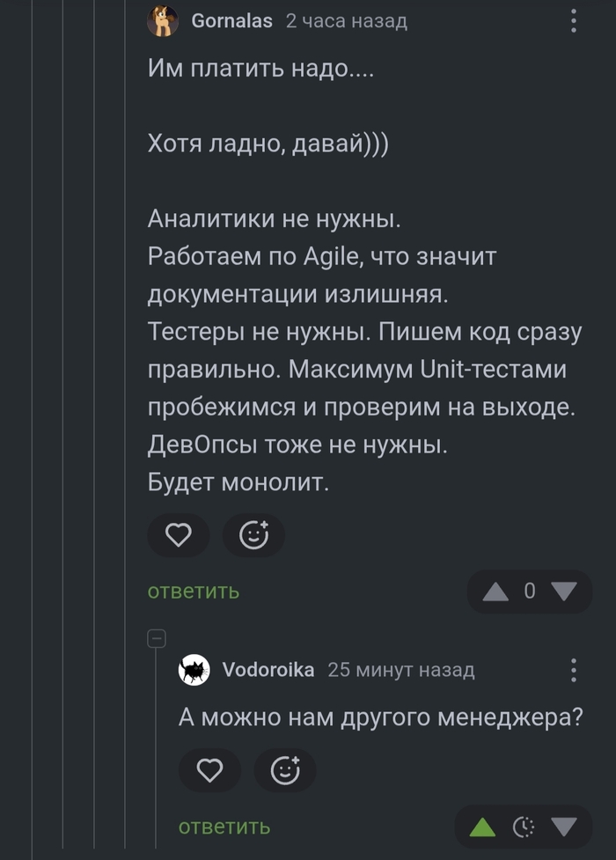
Task: Toggle green upvote on Vodoroika comment
Action: tap(483, 827)
